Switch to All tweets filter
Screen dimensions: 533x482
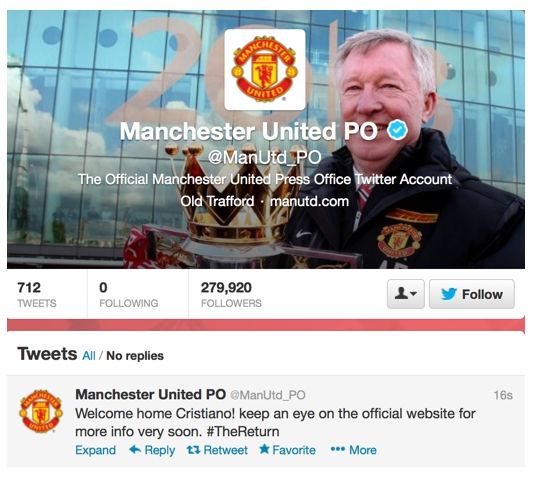point(89,356)
